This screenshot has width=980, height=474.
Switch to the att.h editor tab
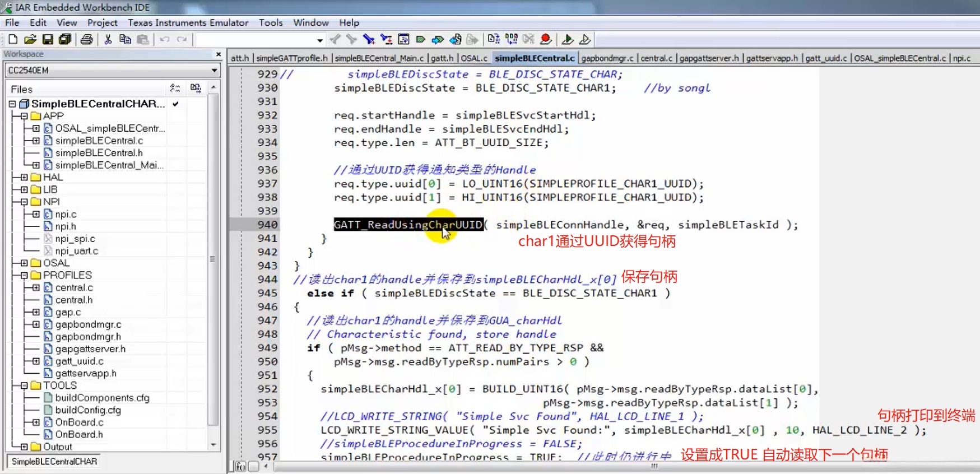(240, 58)
